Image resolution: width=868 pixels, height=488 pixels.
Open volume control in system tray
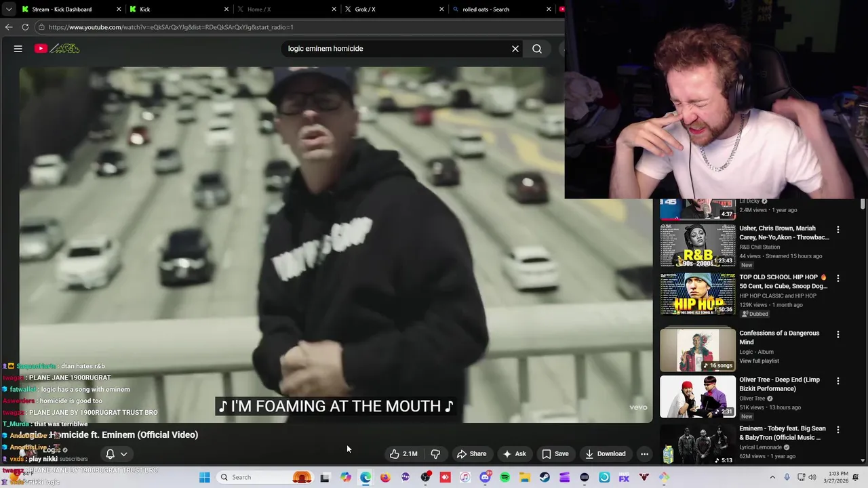coord(812,477)
